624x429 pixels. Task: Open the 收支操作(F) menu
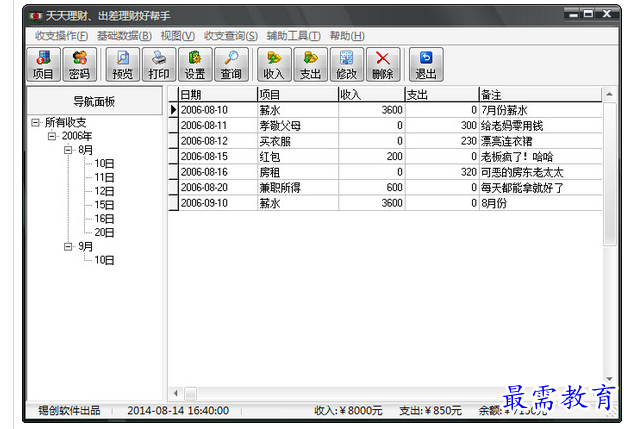pos(61,36)
